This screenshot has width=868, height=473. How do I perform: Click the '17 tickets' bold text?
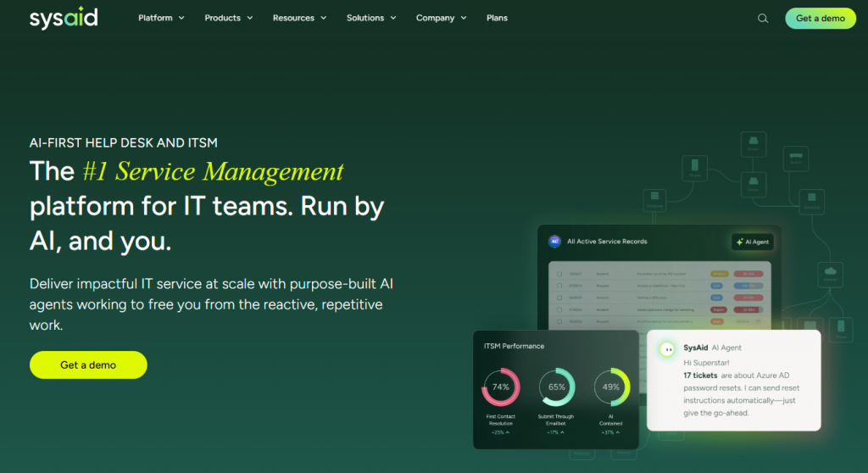pos(700,376)
